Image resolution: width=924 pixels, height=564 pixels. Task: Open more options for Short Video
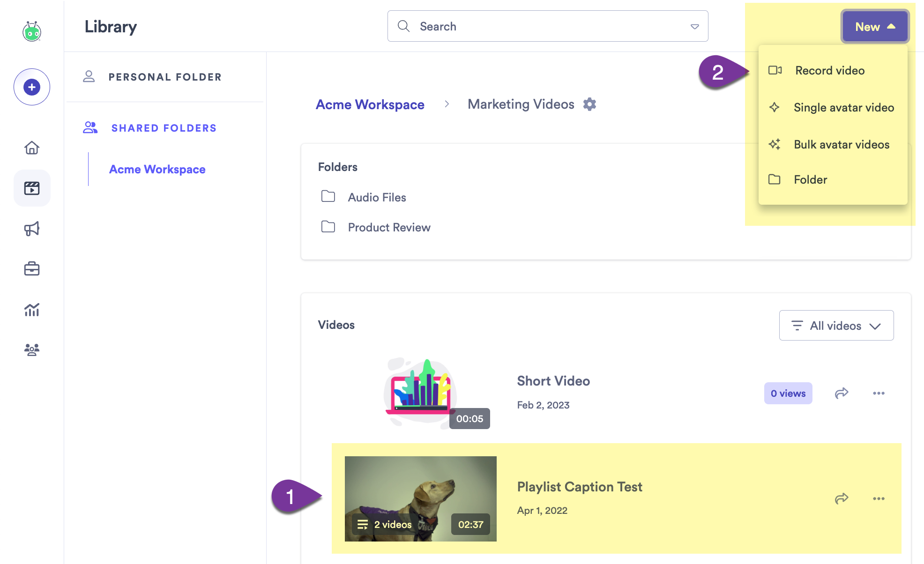[879, 393]
